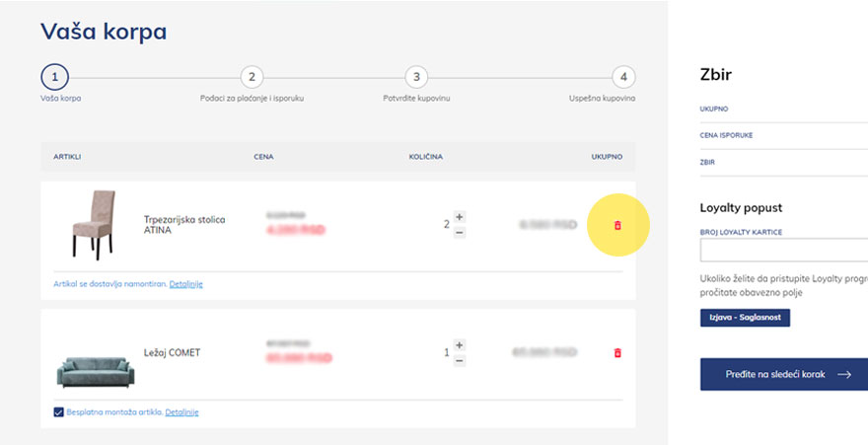Click the CENA column header
This screenshot has width=868, height=445.
click(263, 157)
